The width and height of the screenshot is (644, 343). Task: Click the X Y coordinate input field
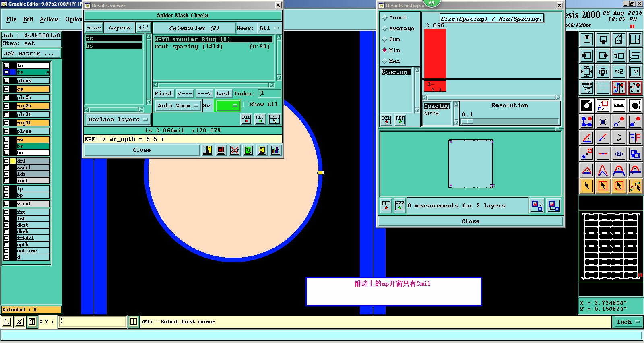click(93, 322)
